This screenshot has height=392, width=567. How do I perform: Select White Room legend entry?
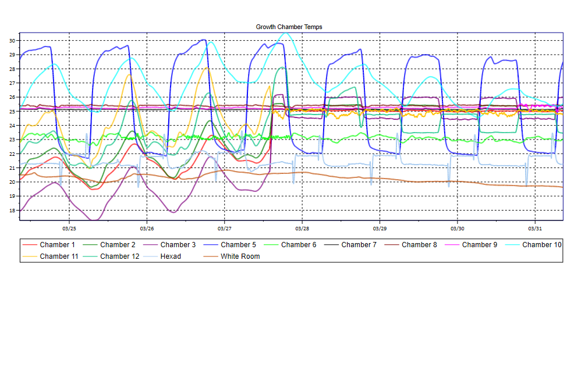[240, 256]
